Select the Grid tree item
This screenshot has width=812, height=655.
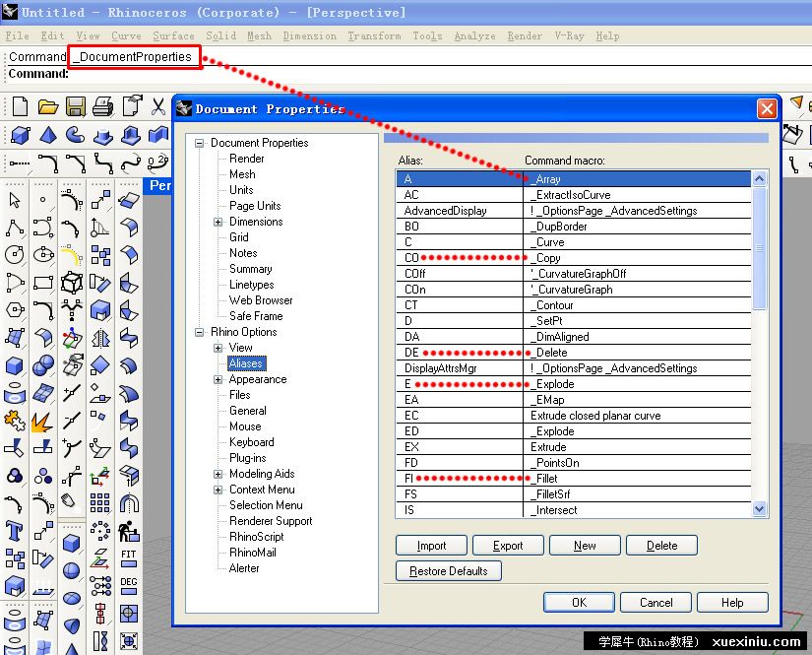pyautogui.click(x=239, y=237)
